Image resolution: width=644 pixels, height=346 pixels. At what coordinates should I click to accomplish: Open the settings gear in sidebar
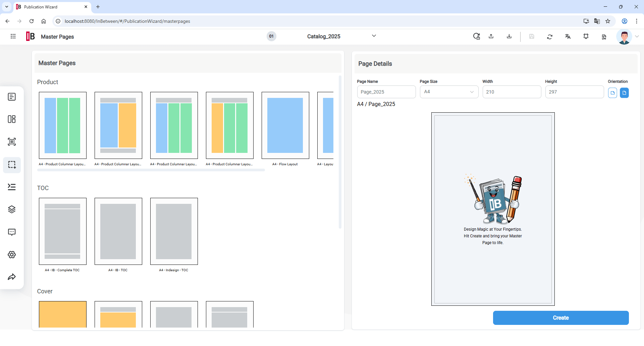tap(12, 254)
